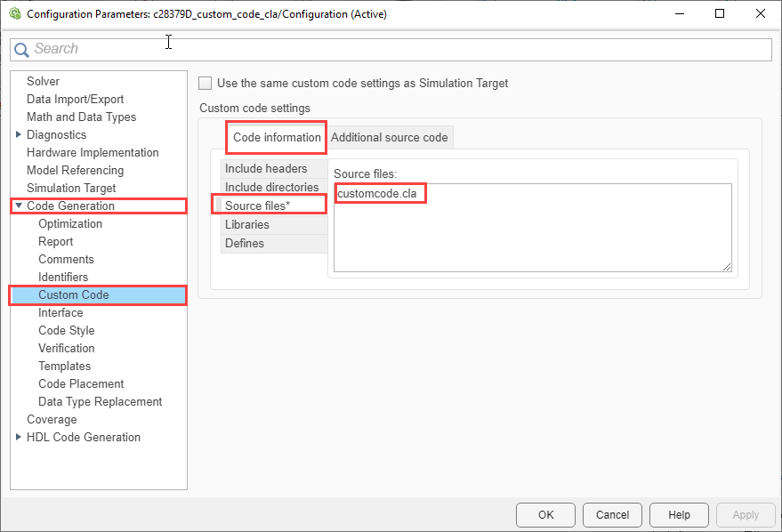Expand the HDL Code Generation node
782x532 pixels.
[19, 437]
